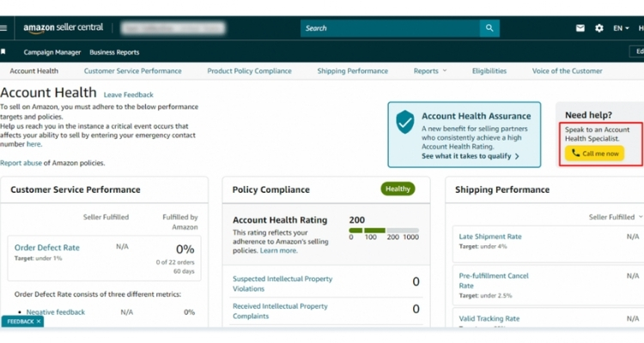Click the Report abuse link

click(x=21, y=163)
